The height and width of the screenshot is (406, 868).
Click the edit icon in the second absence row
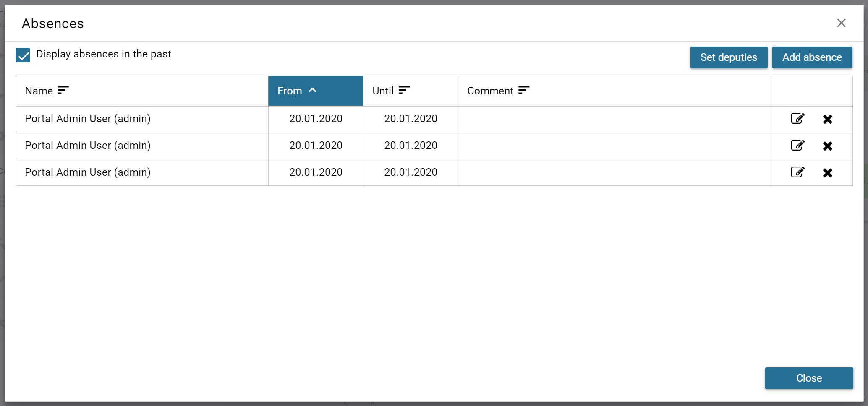[797, 146]
